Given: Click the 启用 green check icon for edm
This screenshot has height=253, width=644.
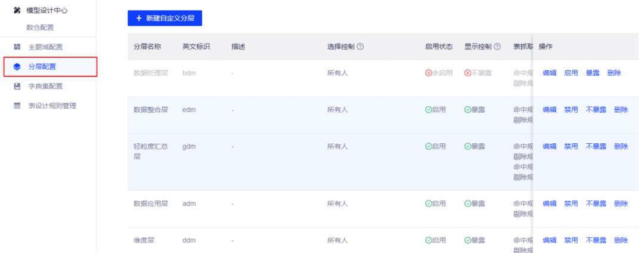Looking at the screenshot, I should click(428, 110).
